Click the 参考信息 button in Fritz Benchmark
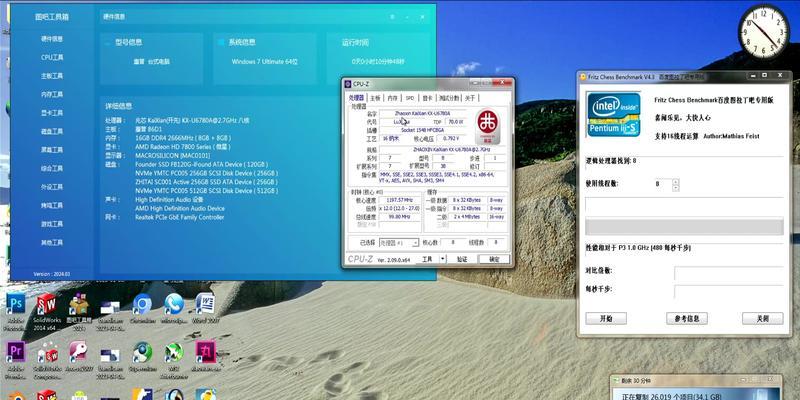 point(687,318)
